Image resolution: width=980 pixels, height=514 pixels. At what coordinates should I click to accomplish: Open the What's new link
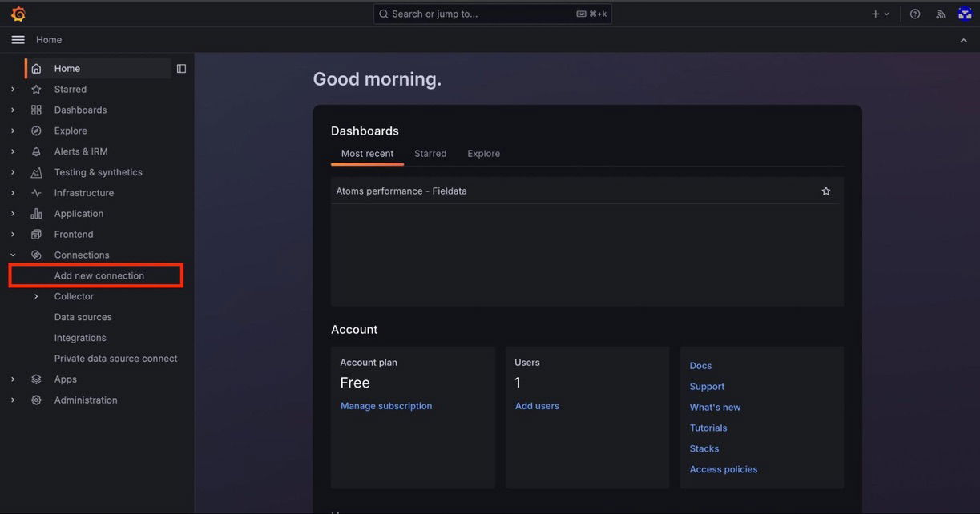point(715,408)
